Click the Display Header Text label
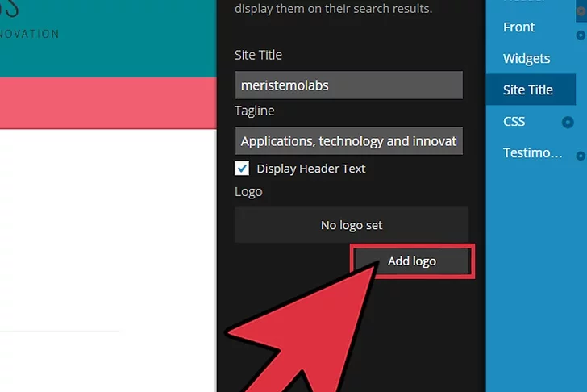 click(310, 169)
